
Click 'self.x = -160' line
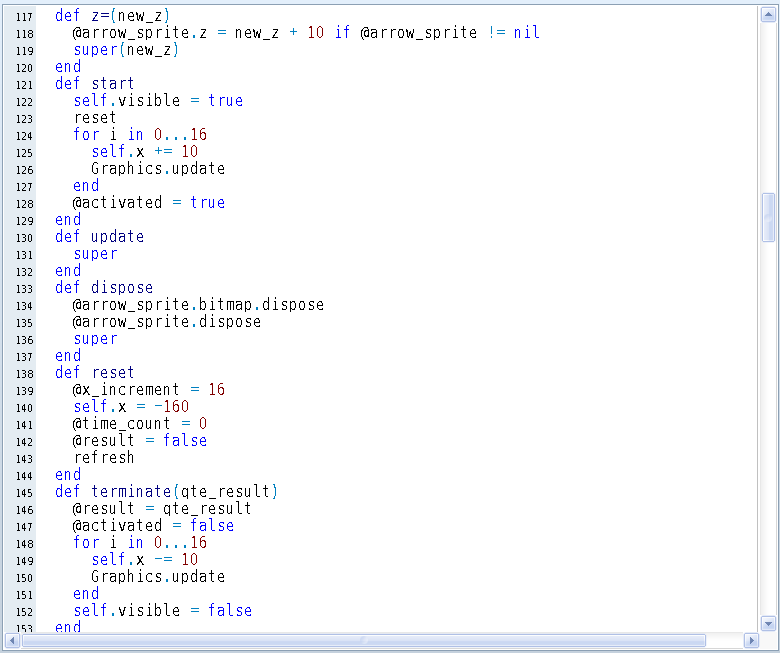[131, 406]
